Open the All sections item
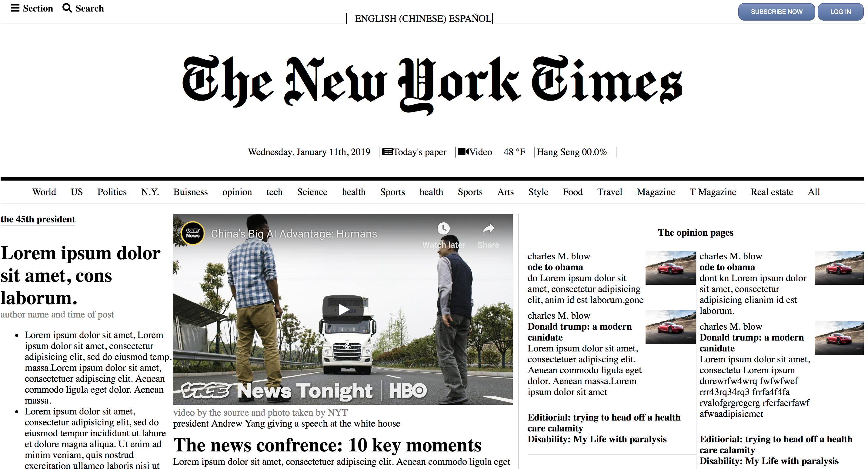The image size is (868, 469). click(814, 192)
